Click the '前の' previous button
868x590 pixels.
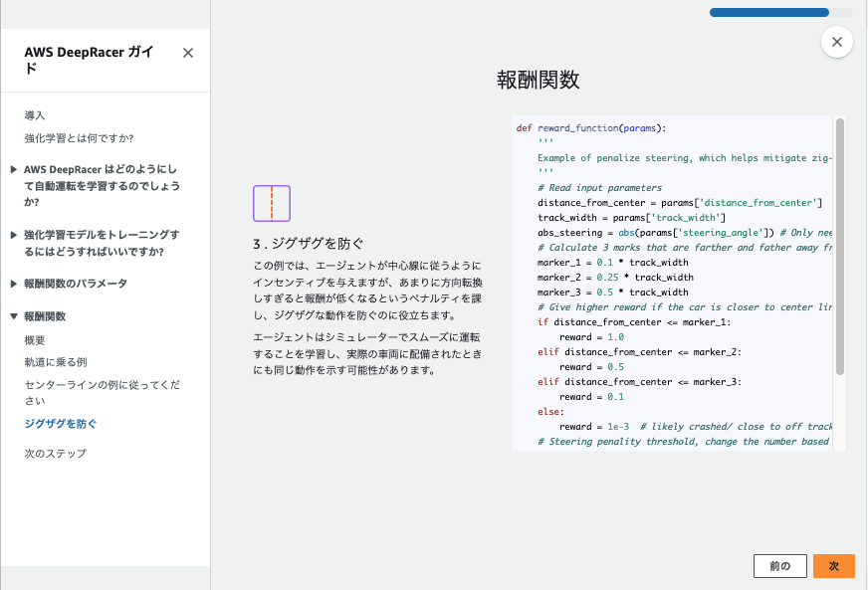(x=780, y=566)
